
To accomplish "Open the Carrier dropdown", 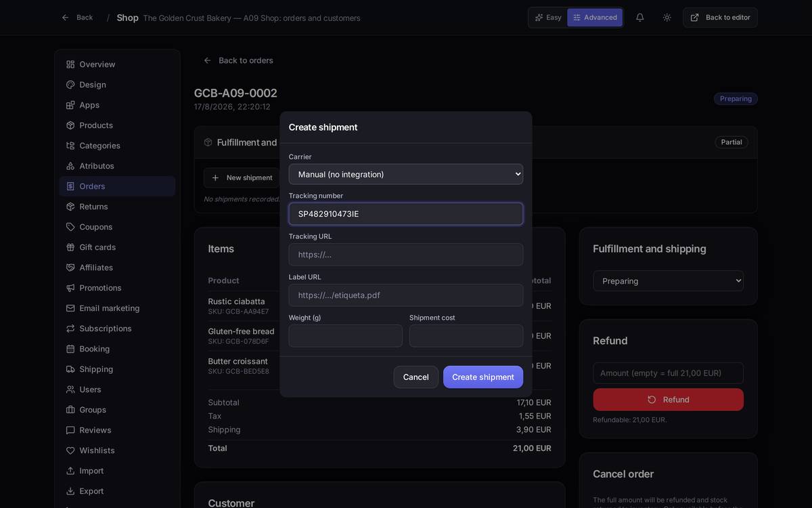I will pos(406,174).
